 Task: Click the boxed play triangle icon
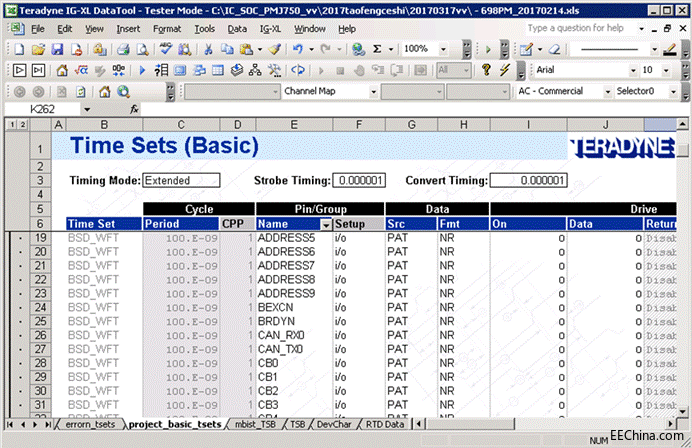[x=19, y=70]
